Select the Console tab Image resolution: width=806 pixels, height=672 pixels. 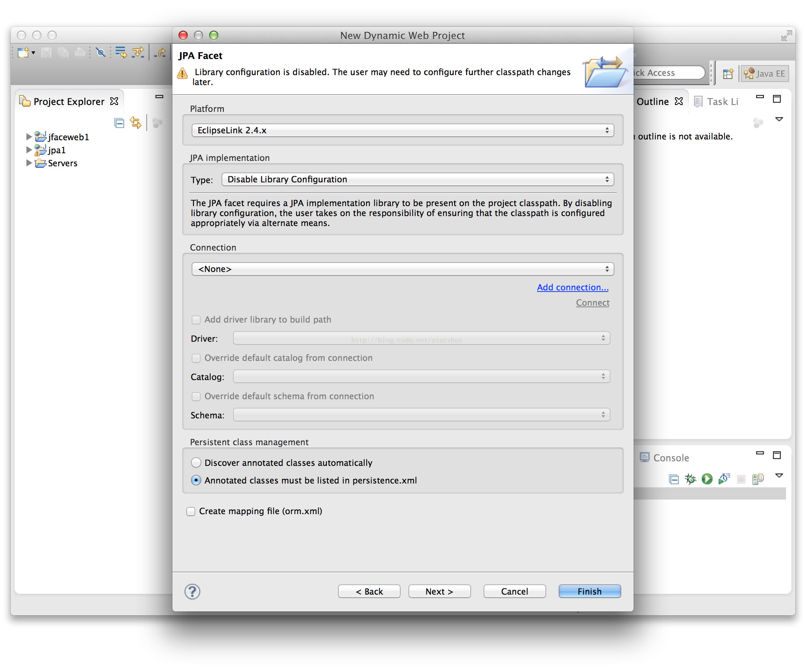pos(664,458)
